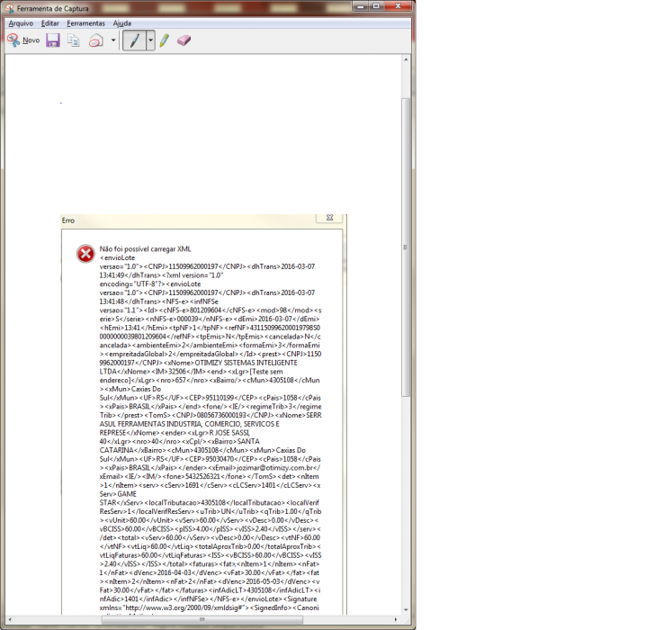The width and height of the screenshot is (672, 630).
Task: Click vertical scrollbar down arrow
Action: pyautogui.click(x=406, y=609)
